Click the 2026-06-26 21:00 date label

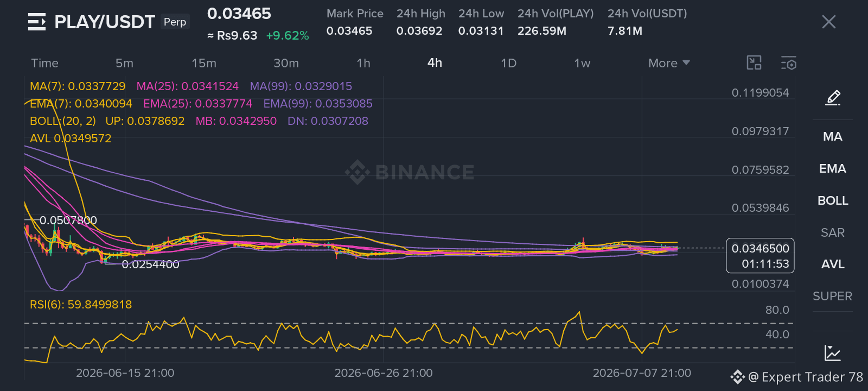coord(384,373)
